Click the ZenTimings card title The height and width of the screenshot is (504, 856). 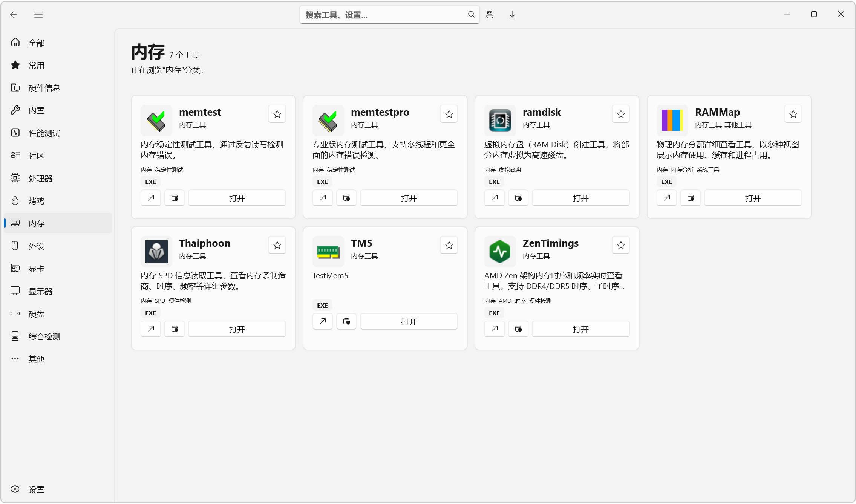(550, 243)
